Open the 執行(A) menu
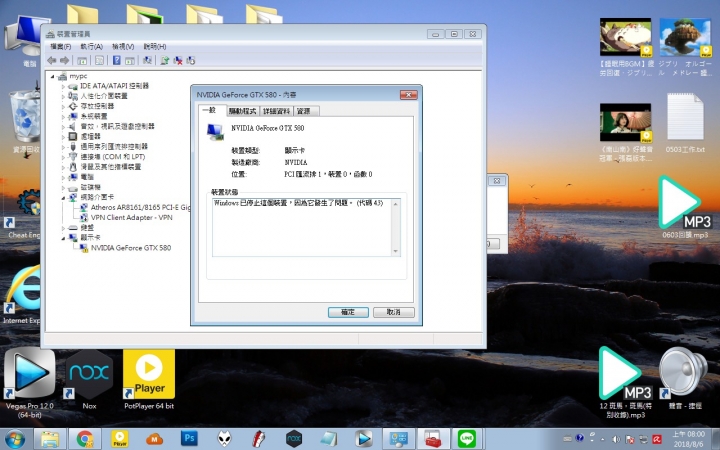Image resolution: width=720 pixels, height=450 pixels. coord(91,46)
